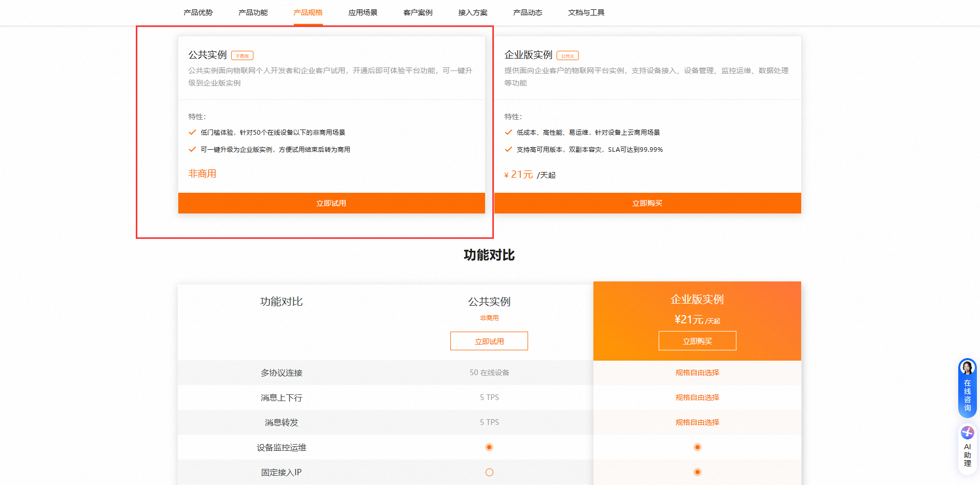The height and width of the screenshot is (485, 980).
Task: Click the filled dot for 设备监控运维 under 企业版实例
Action: 697,447
